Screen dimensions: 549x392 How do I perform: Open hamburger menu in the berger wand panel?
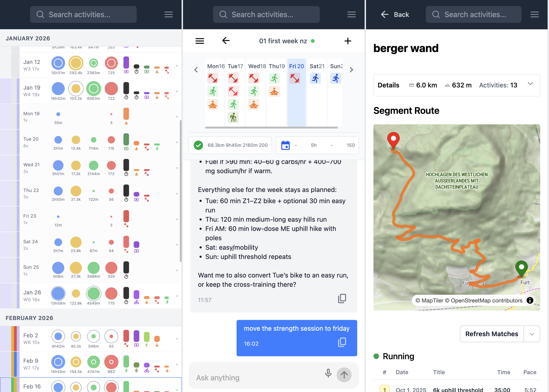[x=535, y=14]
